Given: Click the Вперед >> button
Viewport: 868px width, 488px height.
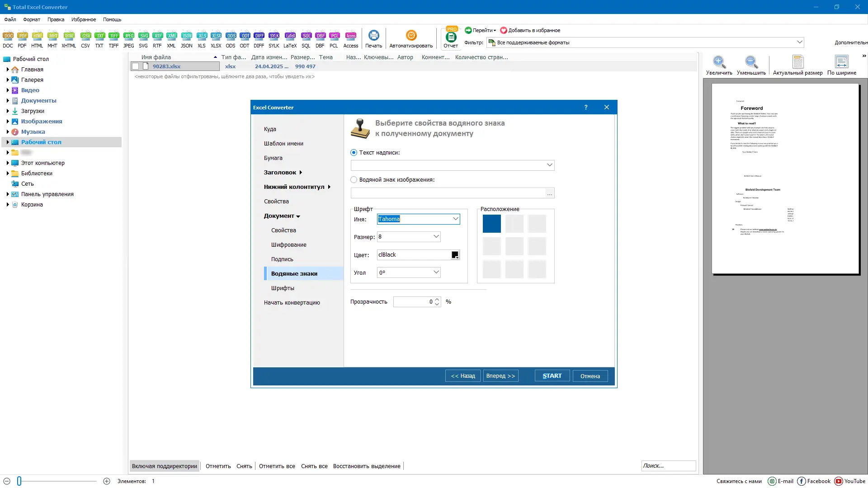Looking at the screenshot, I should (x=500, y=376).
